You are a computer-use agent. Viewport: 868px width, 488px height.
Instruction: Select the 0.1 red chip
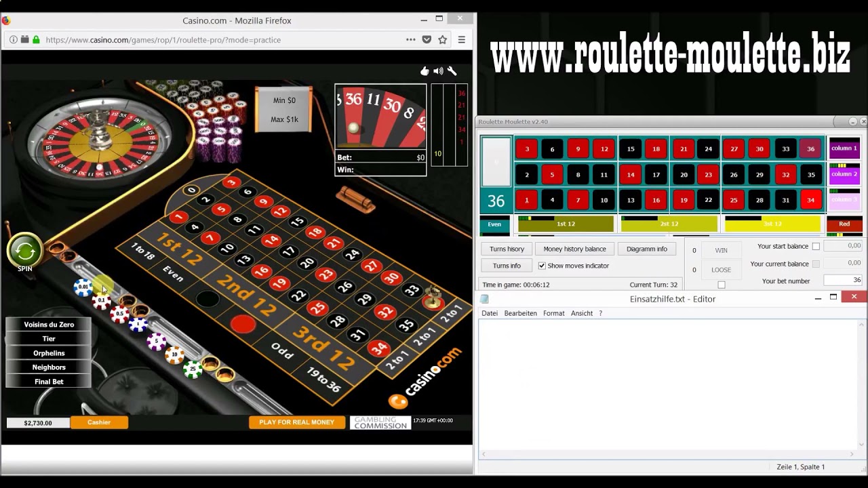pos(101,300)
